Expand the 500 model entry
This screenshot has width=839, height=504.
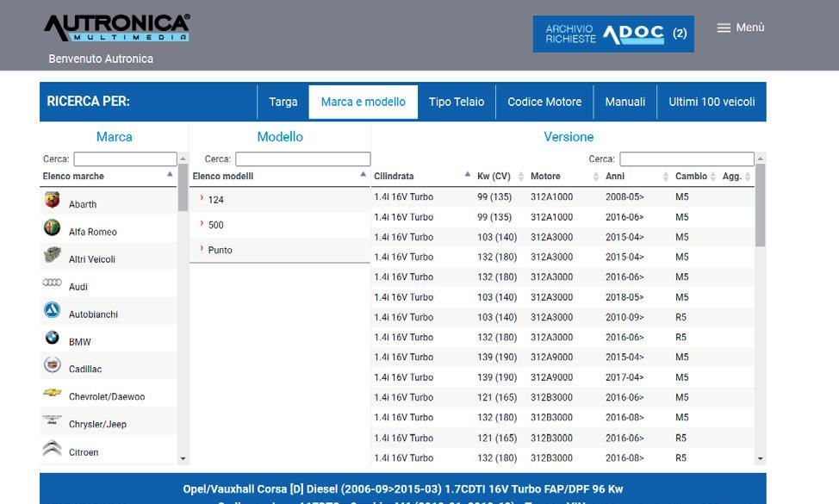pos(280,225)
